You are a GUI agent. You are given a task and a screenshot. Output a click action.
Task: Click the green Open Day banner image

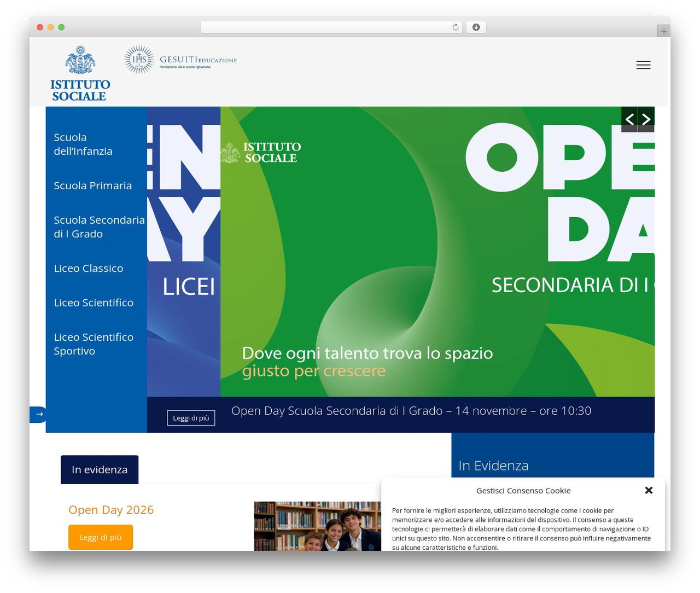pos(437,252)
